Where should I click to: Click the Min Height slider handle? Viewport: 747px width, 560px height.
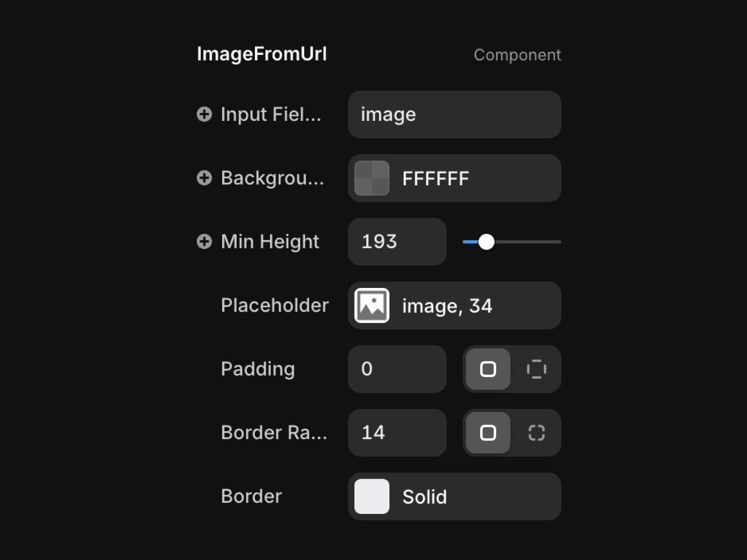click(x=486, y=242)
